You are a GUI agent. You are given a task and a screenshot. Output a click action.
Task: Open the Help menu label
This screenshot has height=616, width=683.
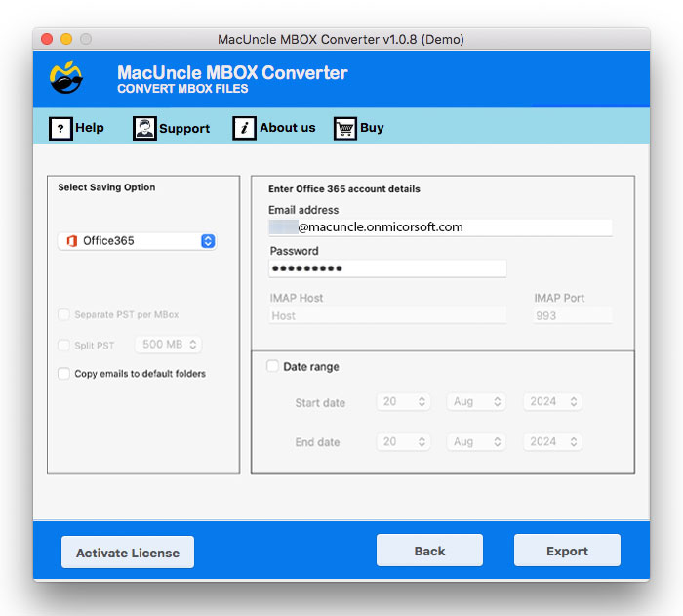pos(90,128)
